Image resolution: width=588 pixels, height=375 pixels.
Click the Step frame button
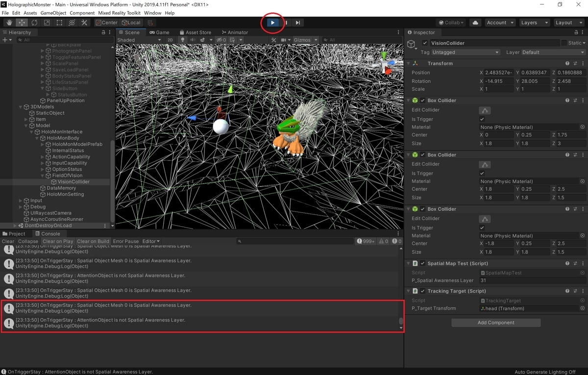(298, 23)
